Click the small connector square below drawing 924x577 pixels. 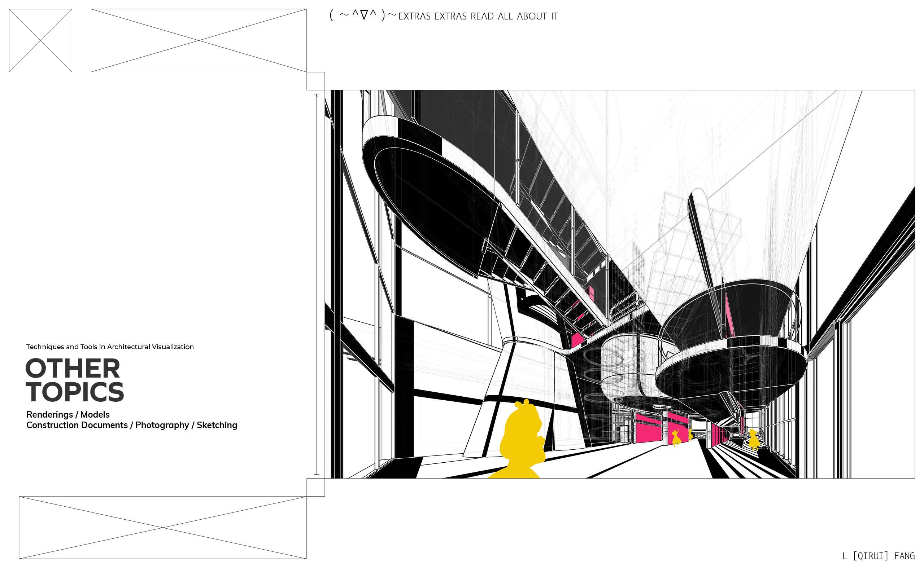315,487
